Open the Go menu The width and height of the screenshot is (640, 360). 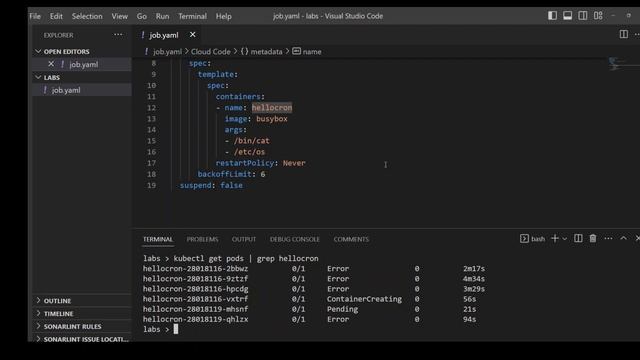tap(142, 16)
